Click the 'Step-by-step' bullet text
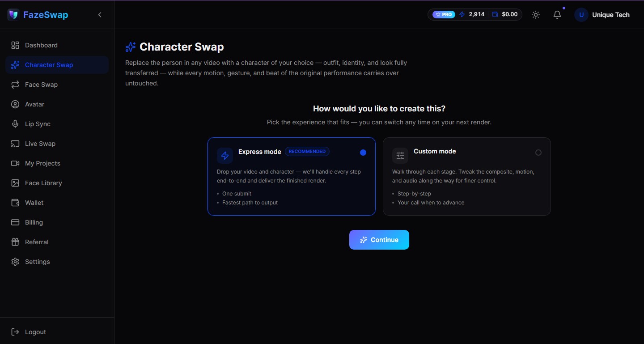 tap(414, 194)
